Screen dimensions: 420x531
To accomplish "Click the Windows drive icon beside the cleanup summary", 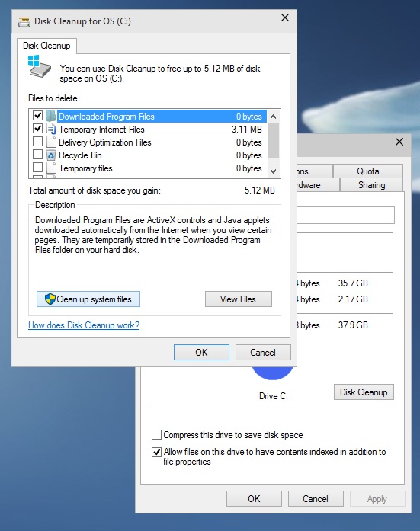I will click(x=39, y=67).
